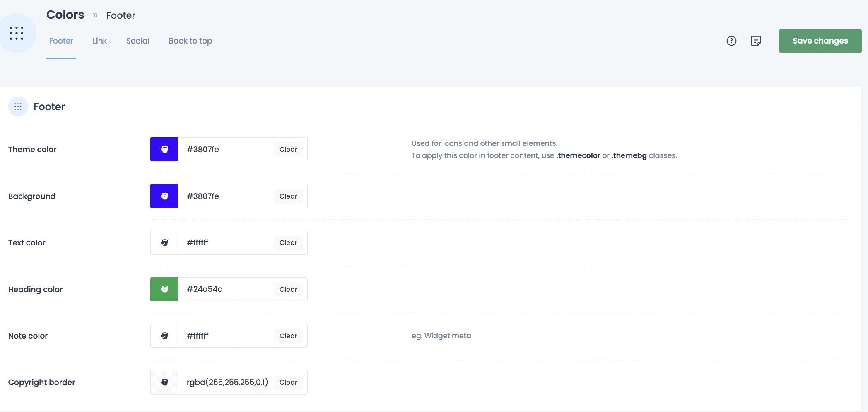This screenshot has height=412, width=868.
Task: Click the Heading color #24a54c input
Action: [226, 289]
